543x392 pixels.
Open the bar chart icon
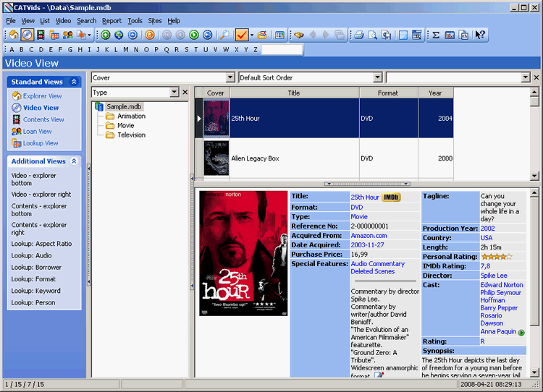point(450,35)
